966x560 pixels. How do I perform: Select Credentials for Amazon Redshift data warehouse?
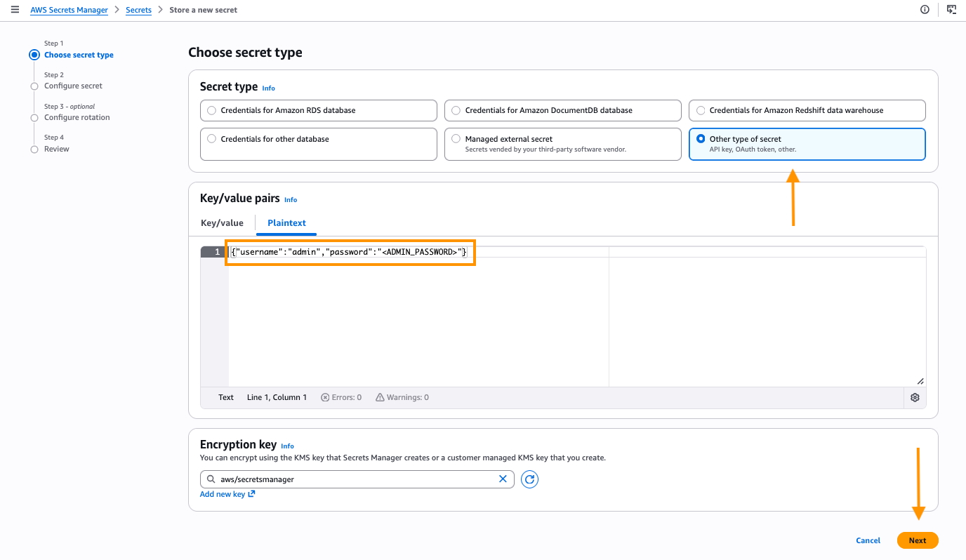pos(807,110)
